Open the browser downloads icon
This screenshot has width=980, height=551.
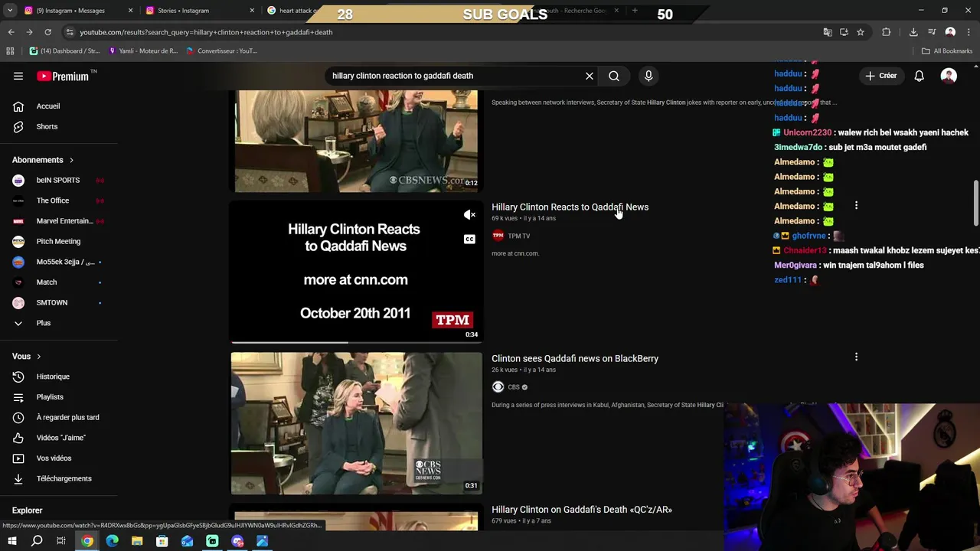[913, 32]
